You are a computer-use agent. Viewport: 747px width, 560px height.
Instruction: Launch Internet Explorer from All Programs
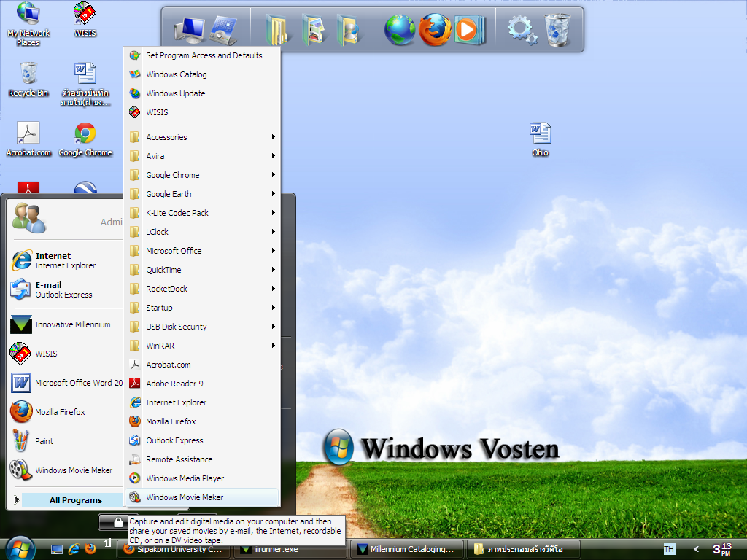[x=202, y=402]
